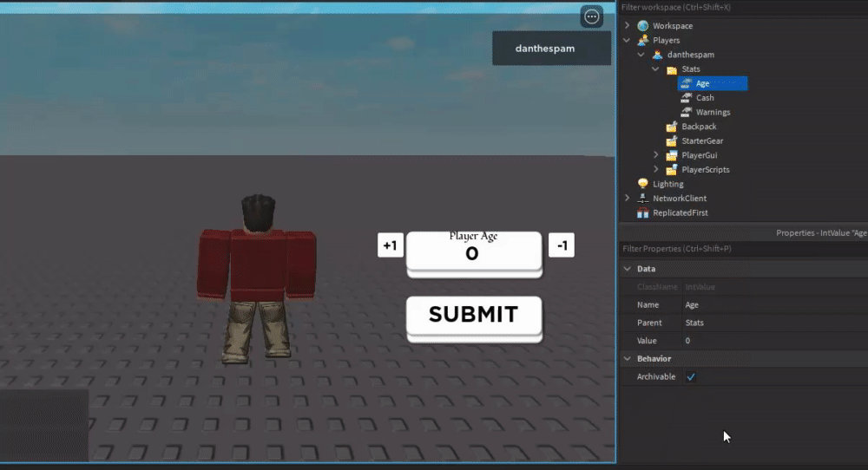Toggle the Archivable checkbox
The width and height of the screenshot is (868, 470).
pos(691,377)
